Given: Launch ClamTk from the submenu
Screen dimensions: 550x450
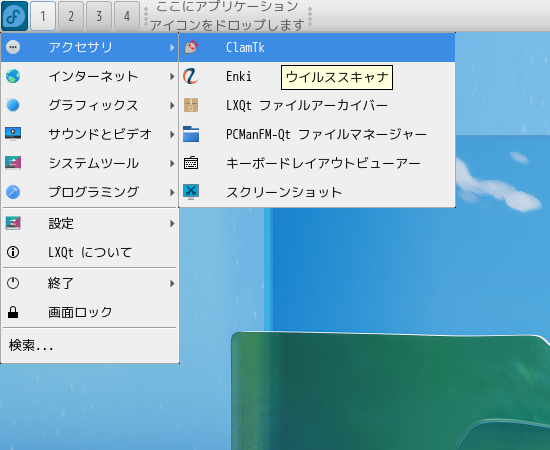Looking at the screenshot, I should pos(317,47).
